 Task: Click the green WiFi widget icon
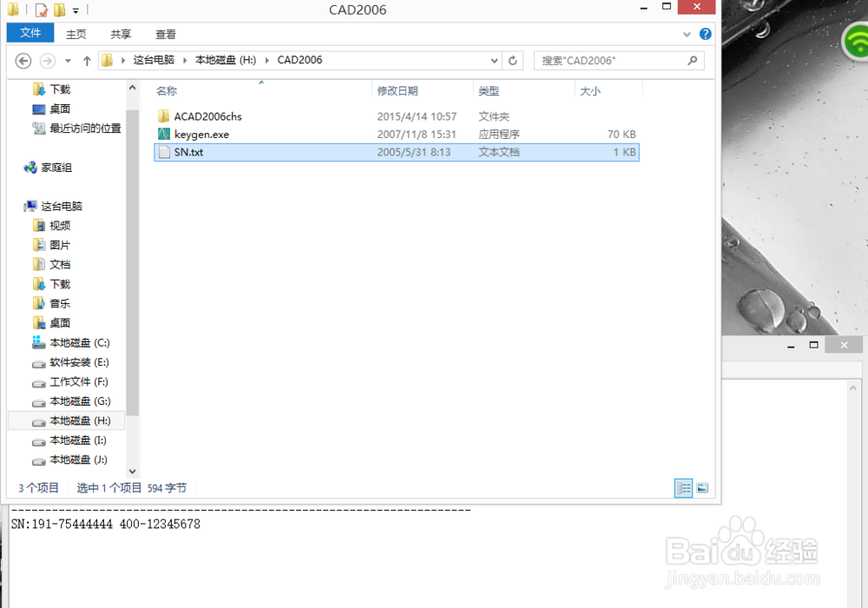856,42
